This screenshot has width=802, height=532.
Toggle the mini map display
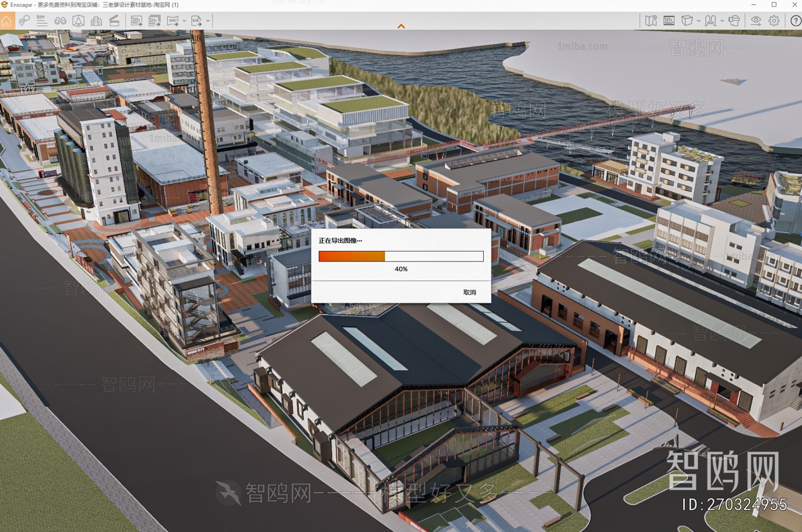651,21
